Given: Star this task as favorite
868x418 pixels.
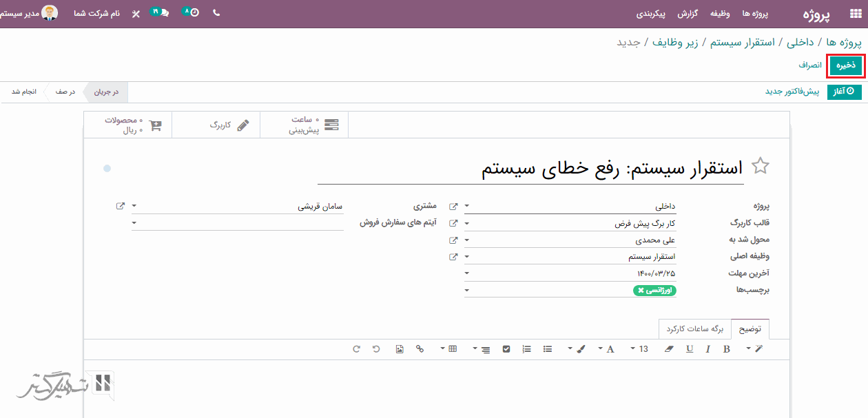Looking at the screenshot, I should pyautogui.click(x=761, y=166).
